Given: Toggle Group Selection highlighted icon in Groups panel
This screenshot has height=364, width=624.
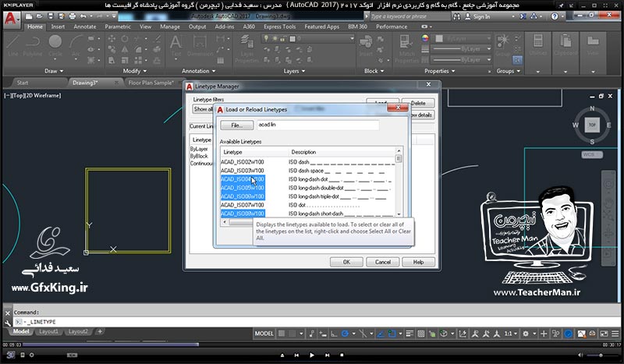Looking at the screenshot, I should tap(517, 60).
